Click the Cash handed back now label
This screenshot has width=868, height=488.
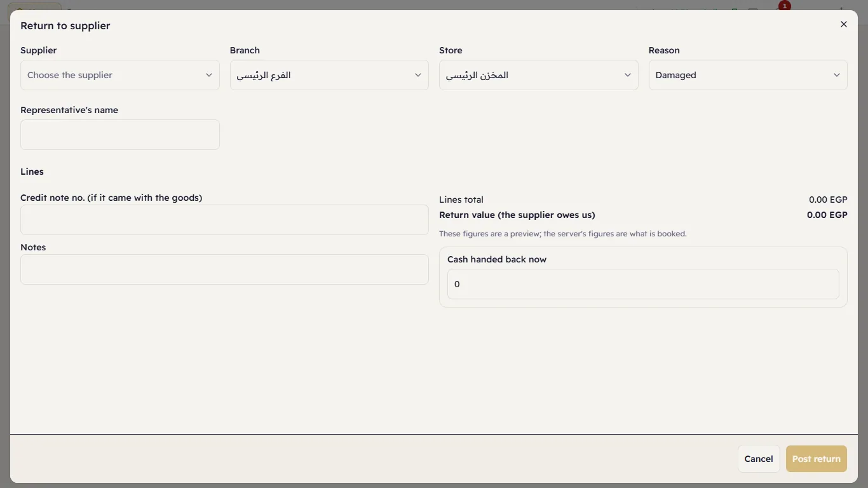pos(497,259)
